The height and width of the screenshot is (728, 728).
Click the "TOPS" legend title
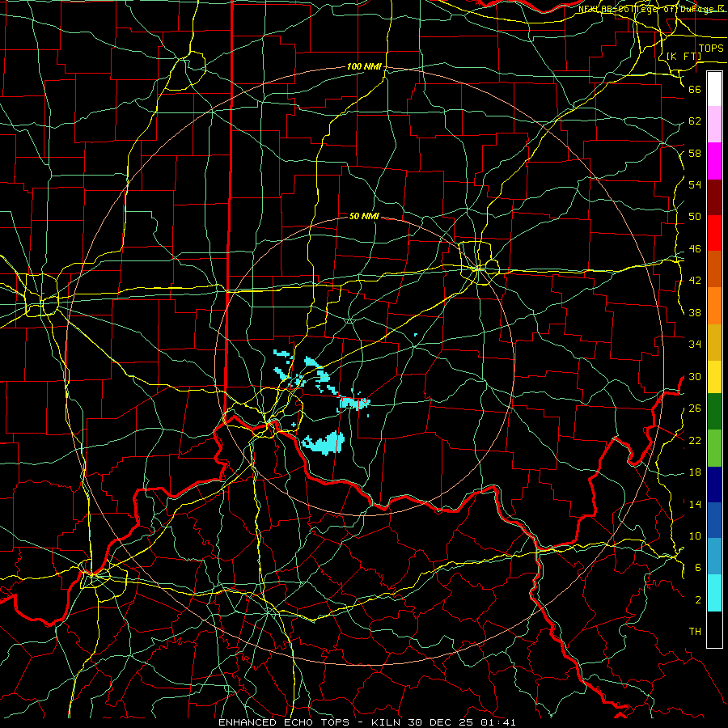[x=711, y=49]
